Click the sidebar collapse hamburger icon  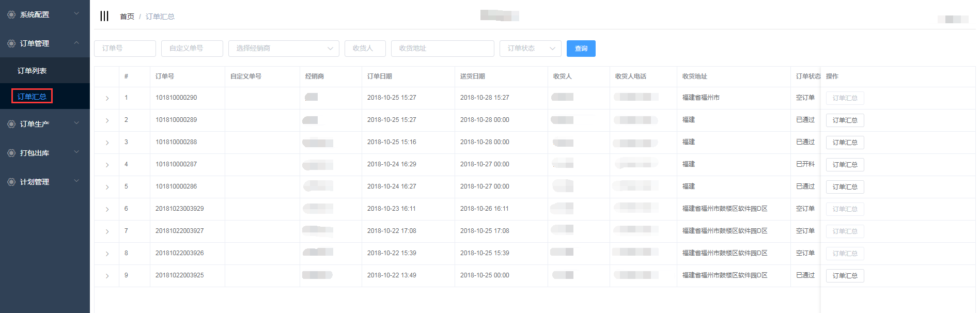click(x=104, y=16)
